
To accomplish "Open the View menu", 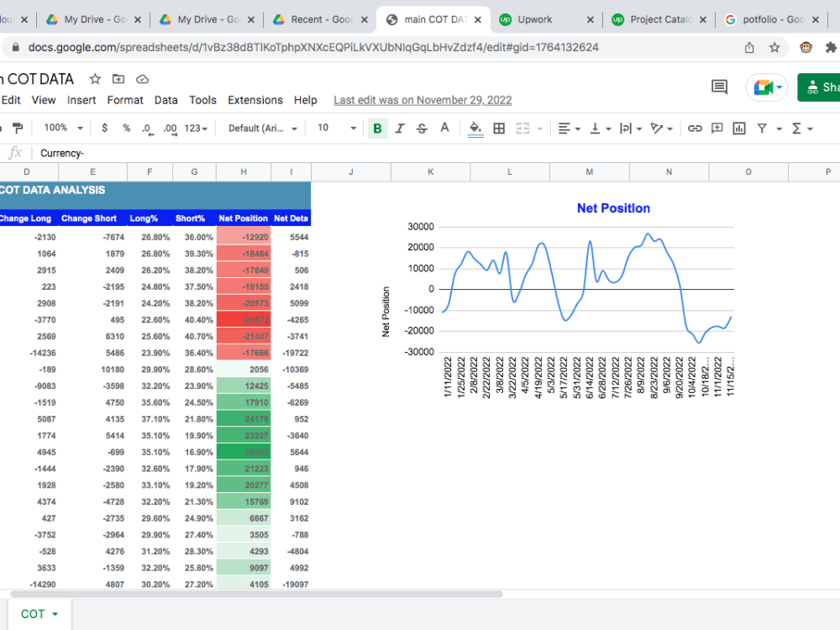I will tap(44, 100).
